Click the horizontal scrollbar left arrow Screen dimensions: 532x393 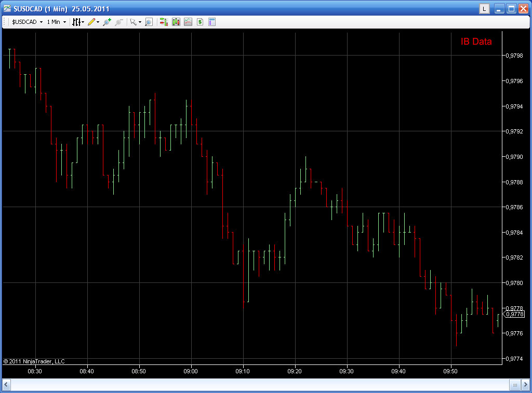pyautogui.click(x=6, y=385)
